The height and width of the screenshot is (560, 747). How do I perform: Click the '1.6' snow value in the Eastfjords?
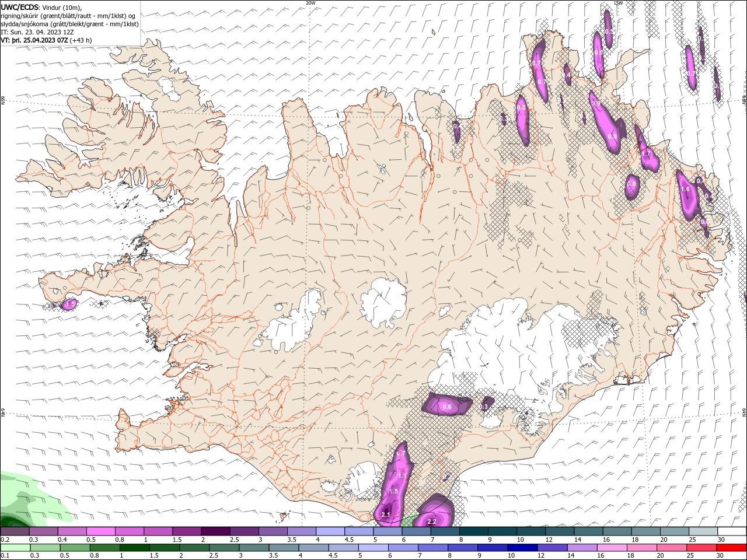pos(686,189)
